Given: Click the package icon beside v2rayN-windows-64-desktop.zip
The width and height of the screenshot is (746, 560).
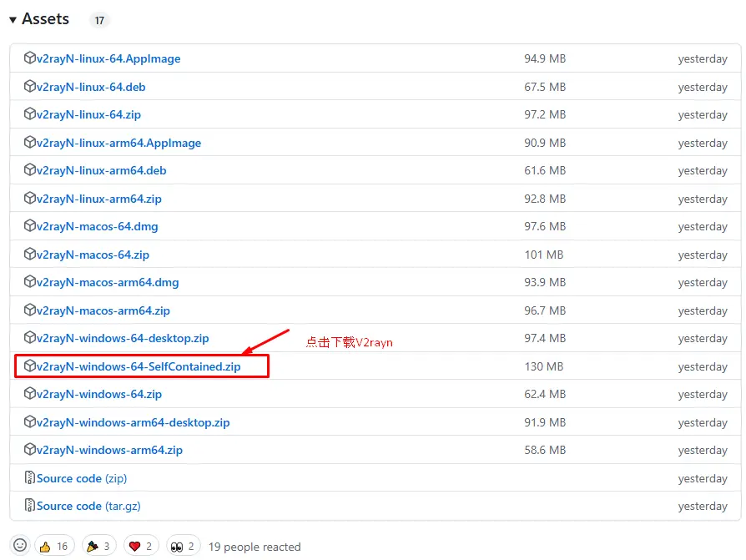Looking at the screenshot, I should point(30,338).
